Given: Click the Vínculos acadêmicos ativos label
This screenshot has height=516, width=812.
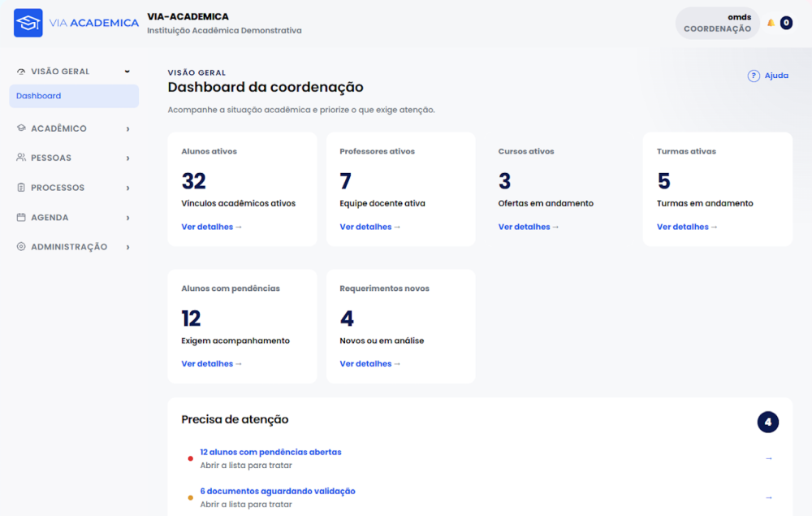Looking at the screenshot, I should point(238,204).
